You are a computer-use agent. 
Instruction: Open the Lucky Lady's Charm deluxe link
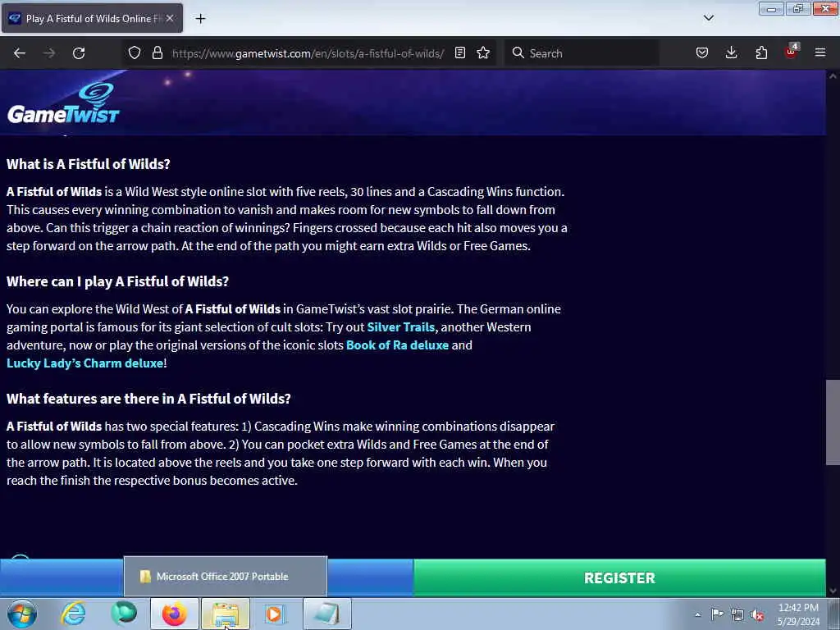coord(84,363)
